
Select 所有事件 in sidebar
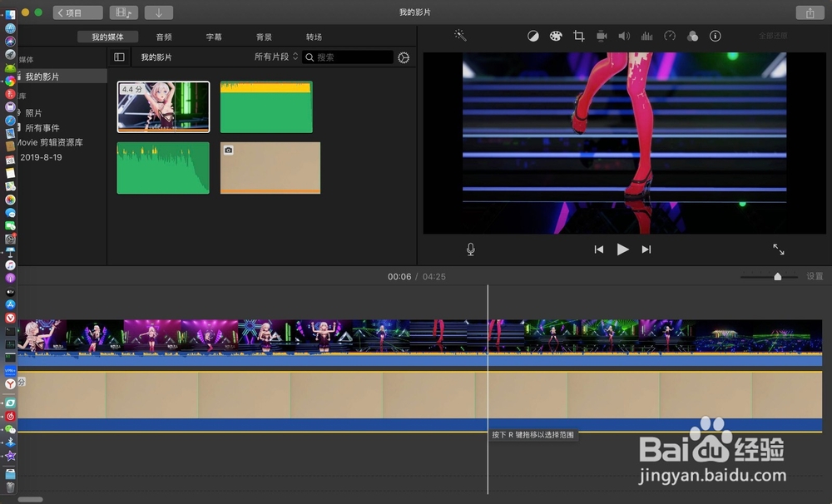[x=42, y=128]
